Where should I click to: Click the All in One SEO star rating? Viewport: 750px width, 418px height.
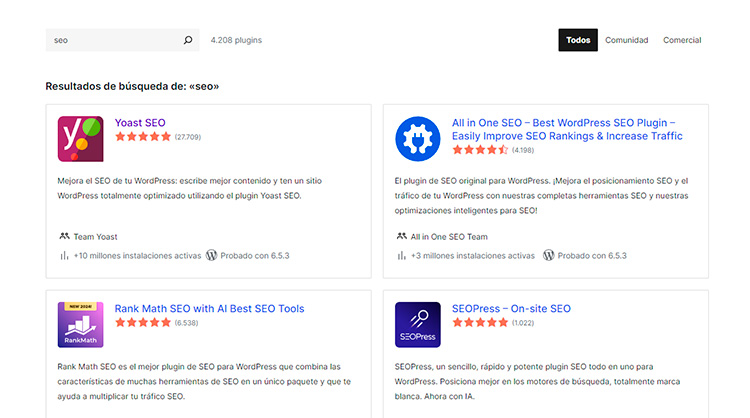pyautogui.click(x=480, y=150)
